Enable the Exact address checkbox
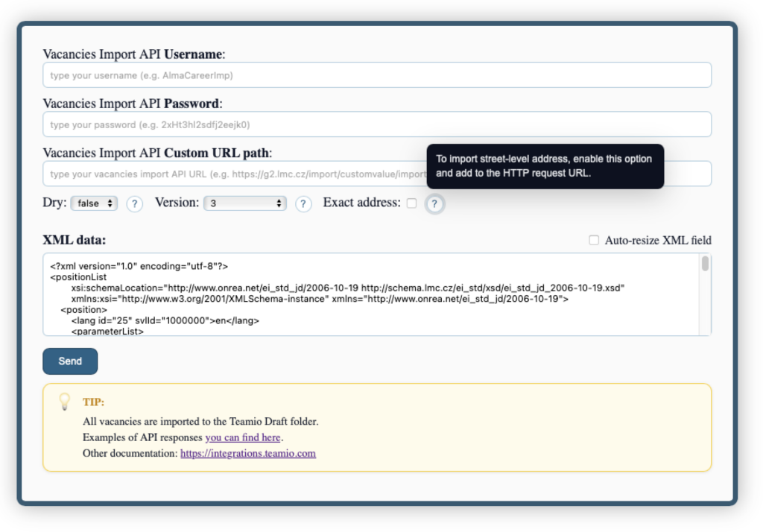Viewport: 763px width, 532px height. coord(412,203)
